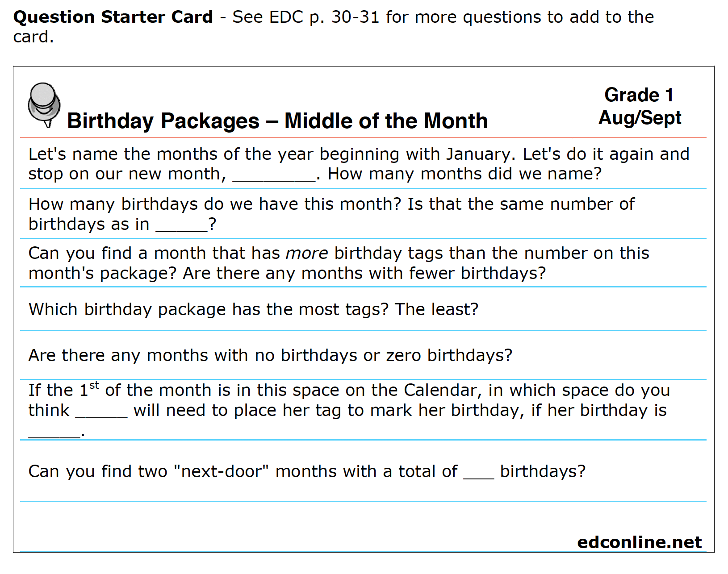Click the superscript 'st' after 1
The width and height of the screenshot is (728, 574).
[94, 385]
